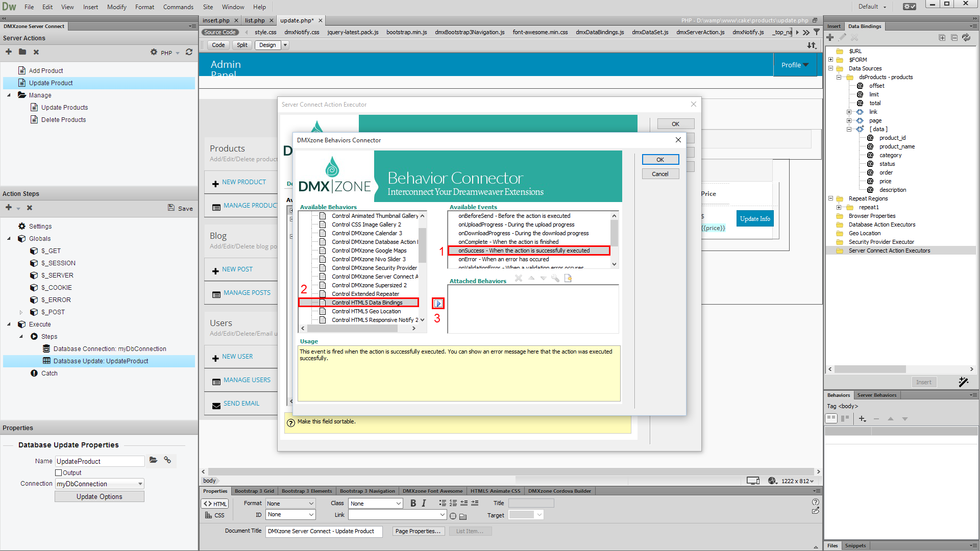Image resolution: width=980 pixels, height=551 pixels.
Task: Switch Properties inspector to CSS mode
Action: (x=215, y=515)
